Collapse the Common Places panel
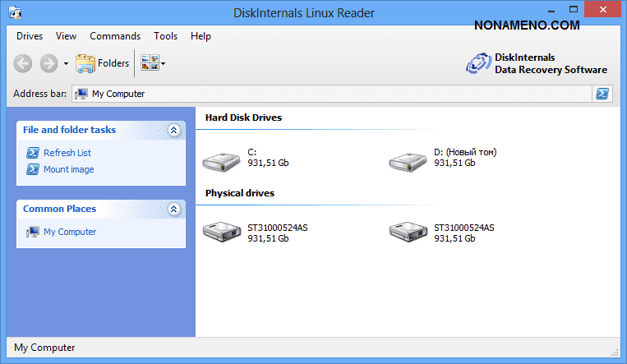Image resolution: width=627 pixels, height=364 pixels. click(x=173, y=209)
